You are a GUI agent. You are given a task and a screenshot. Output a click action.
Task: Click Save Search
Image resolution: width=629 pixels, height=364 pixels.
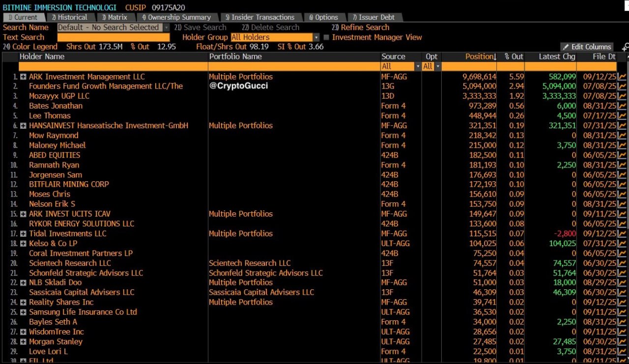[200, 28]
